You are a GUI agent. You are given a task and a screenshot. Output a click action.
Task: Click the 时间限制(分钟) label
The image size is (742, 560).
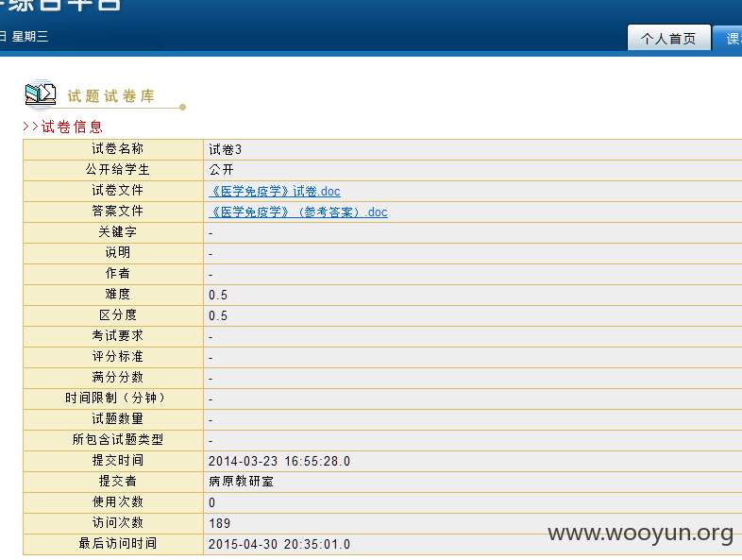pos(115,399)
